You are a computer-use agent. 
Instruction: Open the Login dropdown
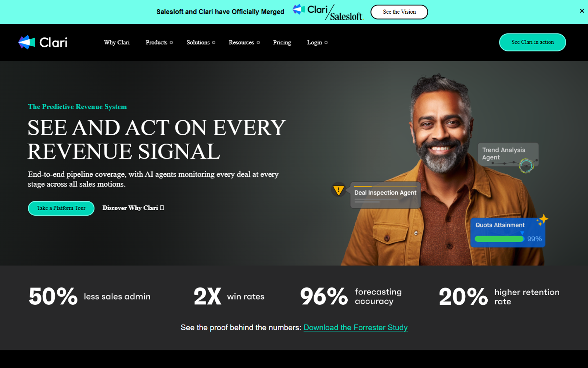[317, 42]
